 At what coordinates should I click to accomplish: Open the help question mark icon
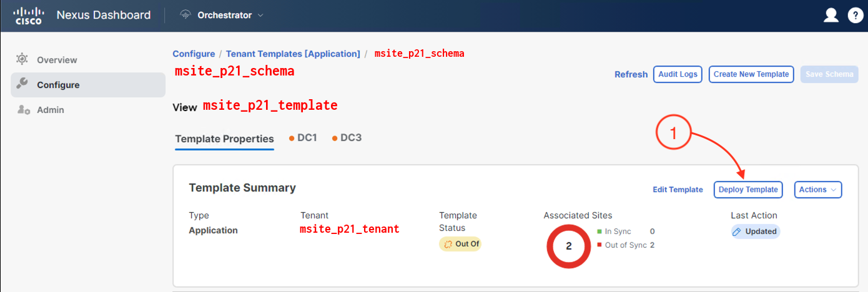855,16
